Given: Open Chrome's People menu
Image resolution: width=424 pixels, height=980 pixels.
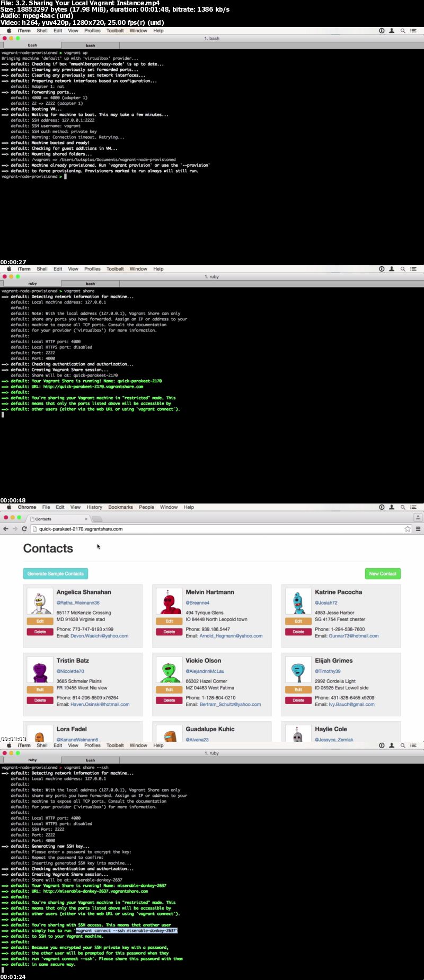Looking at the screenshot, I should pos(146,507).
